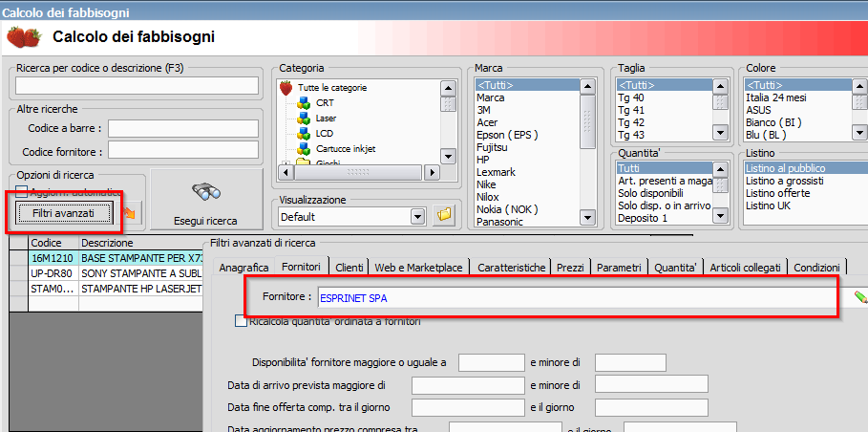
Task: Click the Ricerca per codice o descrizione field
Action: click(x=137, y=86)
